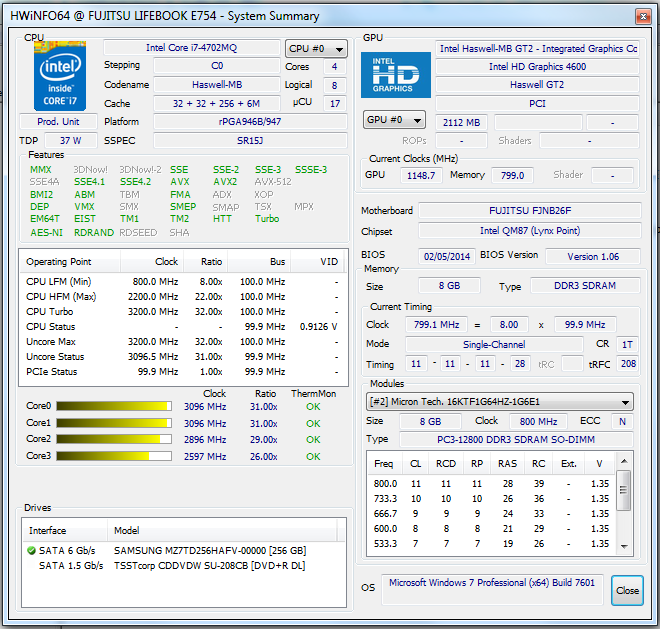Click the Core3 usage bar
This screenshot has height=629, width=660.
pyautogui.click(x=114, y=456)
